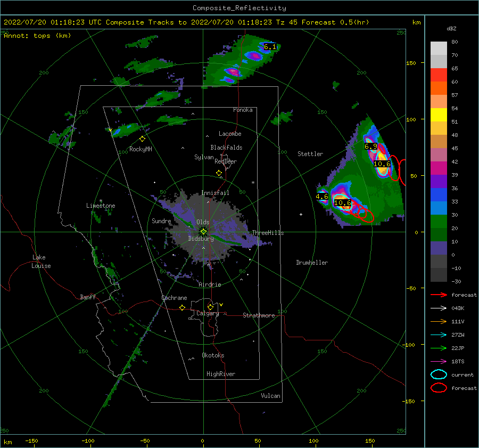
Task: Click the Vulcan town label
Action: pyautogui.click(x=270, y=396)
